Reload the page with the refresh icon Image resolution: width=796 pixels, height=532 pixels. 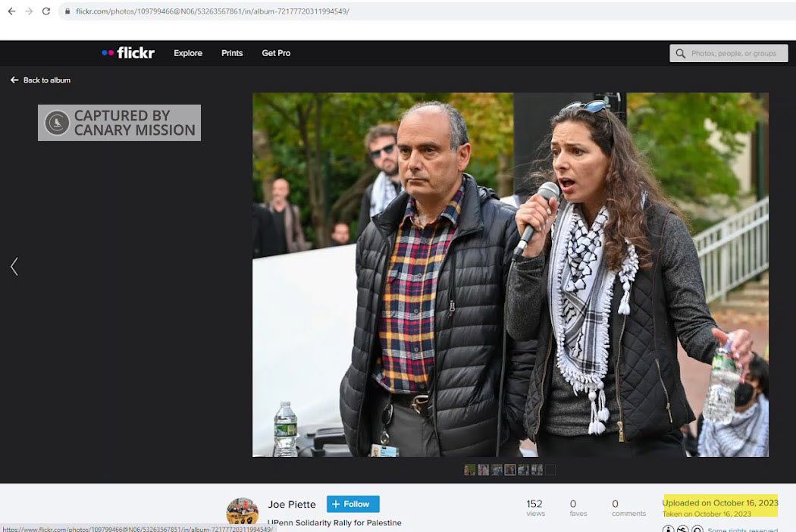(x=48, y=11)
